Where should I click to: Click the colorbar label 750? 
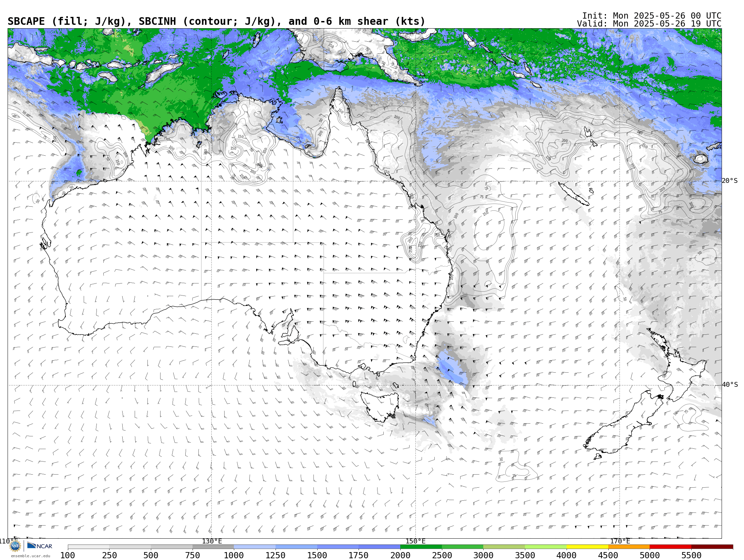click(193, 556)
